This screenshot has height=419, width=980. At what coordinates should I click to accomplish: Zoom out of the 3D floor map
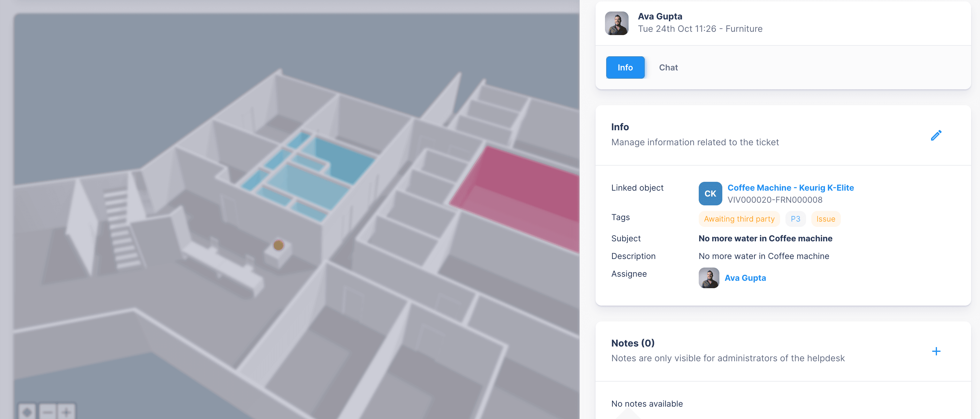47,412
